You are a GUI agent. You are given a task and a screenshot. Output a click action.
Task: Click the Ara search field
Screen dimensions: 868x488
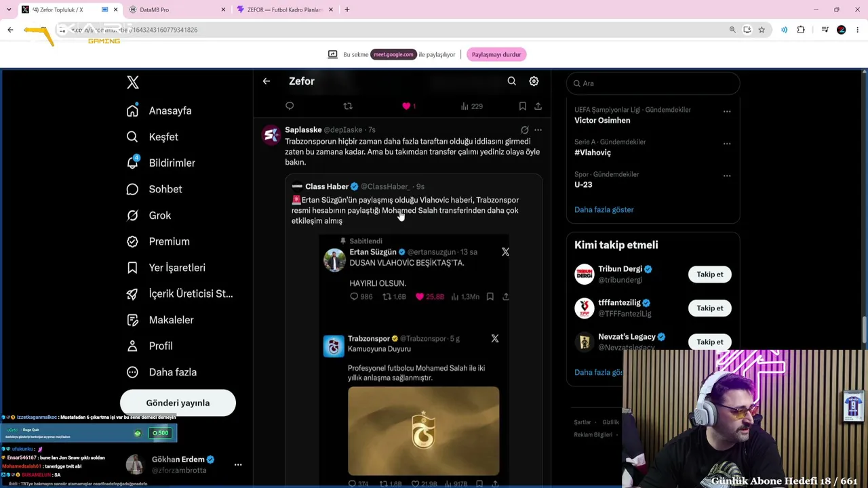point(652,83)
